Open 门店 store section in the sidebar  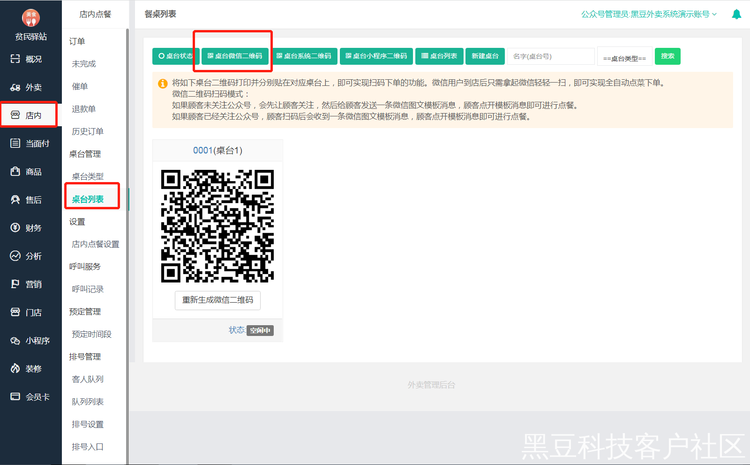(27, 312)
